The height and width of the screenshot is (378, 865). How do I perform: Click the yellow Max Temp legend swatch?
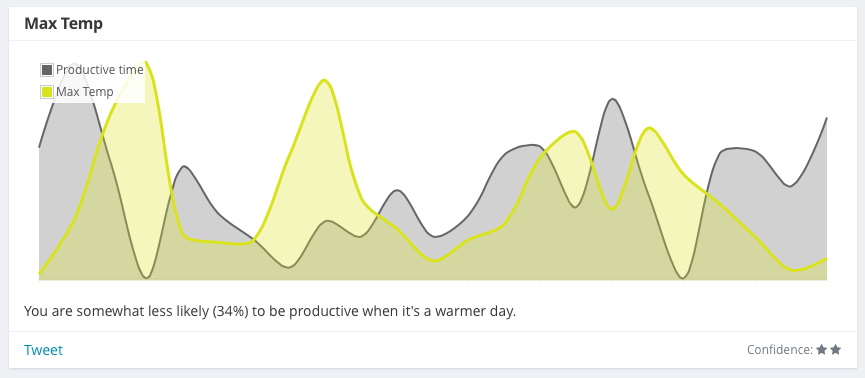(x=47, y=92)
